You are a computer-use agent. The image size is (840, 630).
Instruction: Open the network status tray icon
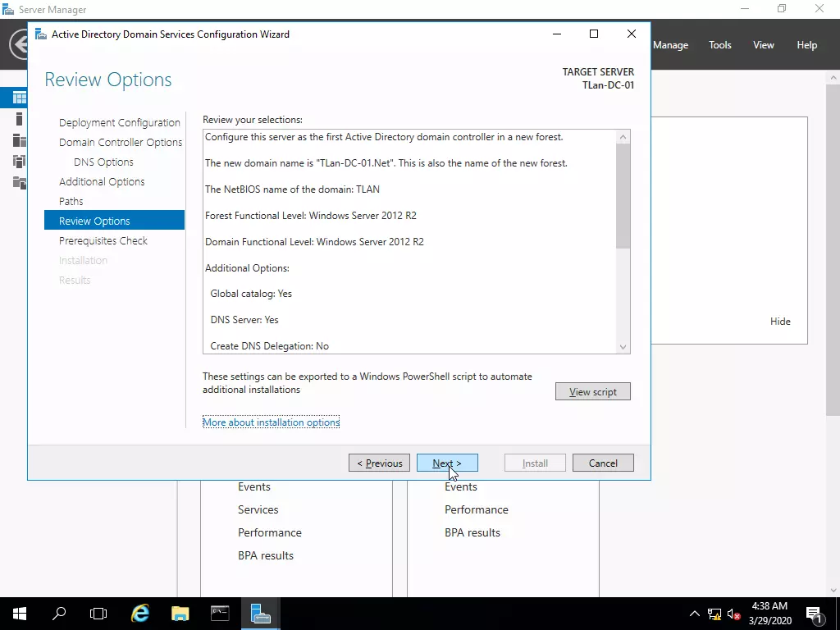(x=714, y=614)
